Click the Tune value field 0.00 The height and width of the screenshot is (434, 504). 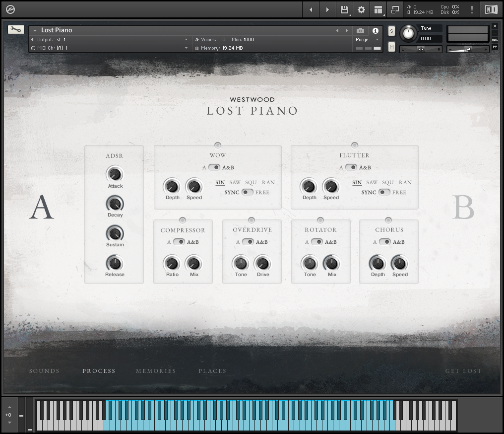click(x=430, y=39)
